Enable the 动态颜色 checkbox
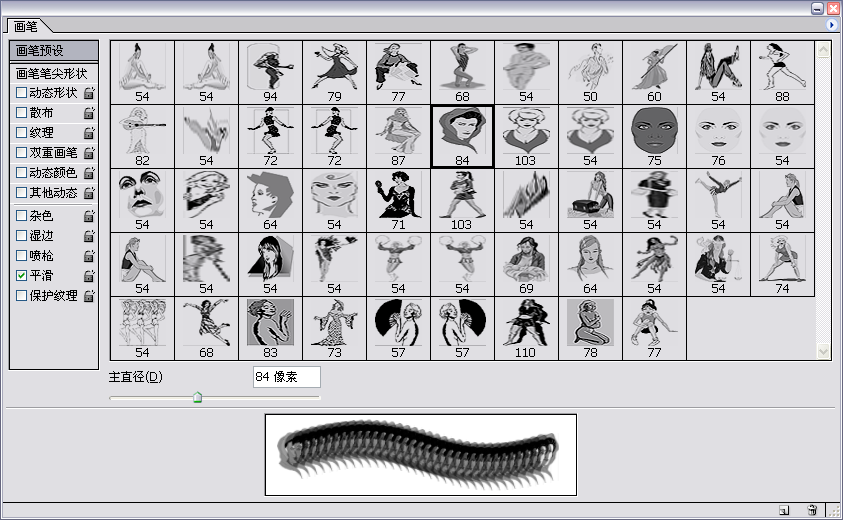The height and width of the screenshot is (520, 843). pos(22,172)
